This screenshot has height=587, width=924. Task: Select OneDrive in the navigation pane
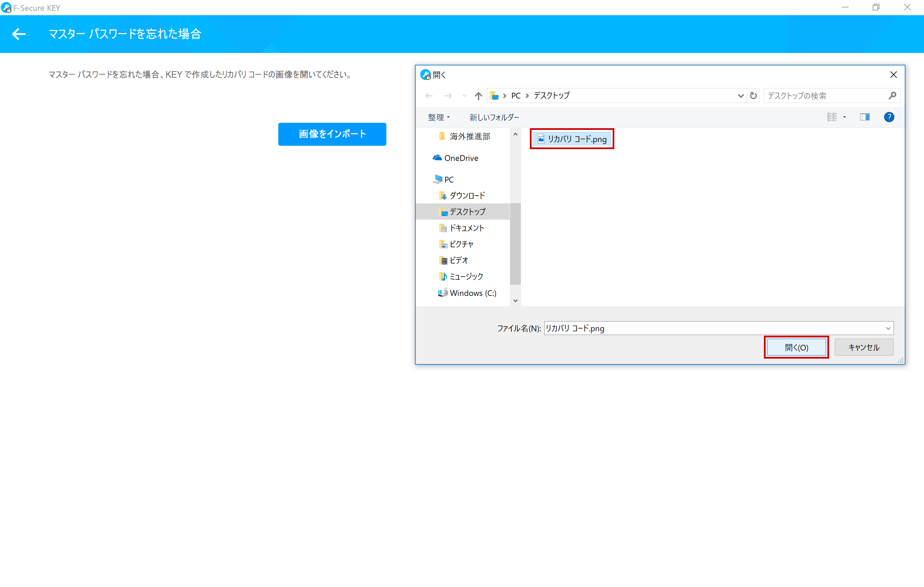coord(461,158)
